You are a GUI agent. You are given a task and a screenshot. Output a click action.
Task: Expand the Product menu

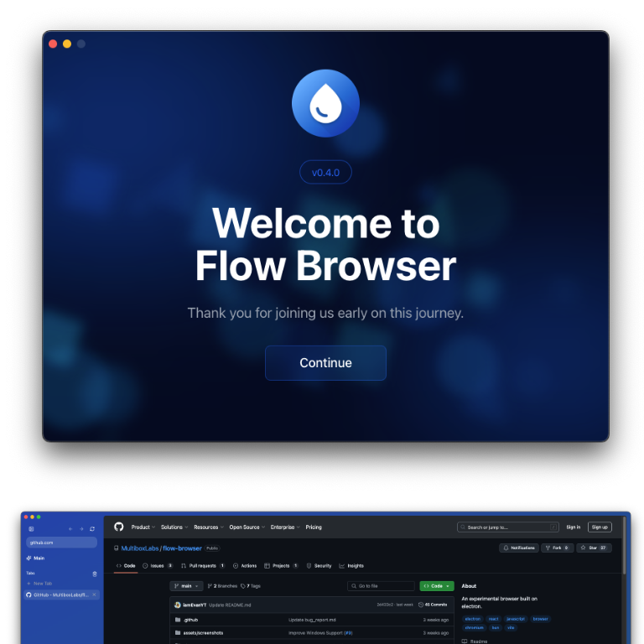[x=143, y=527]
